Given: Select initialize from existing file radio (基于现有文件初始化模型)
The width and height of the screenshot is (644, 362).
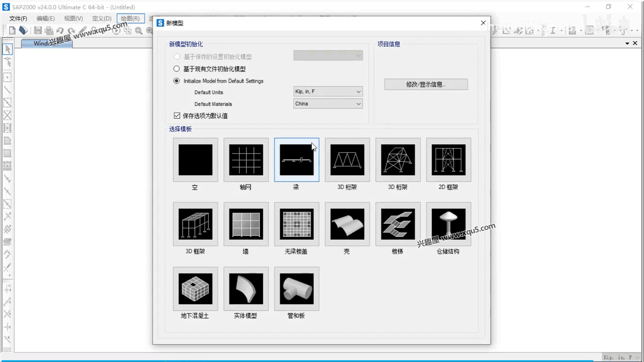Looking at the screenshot, I should 177,69.
